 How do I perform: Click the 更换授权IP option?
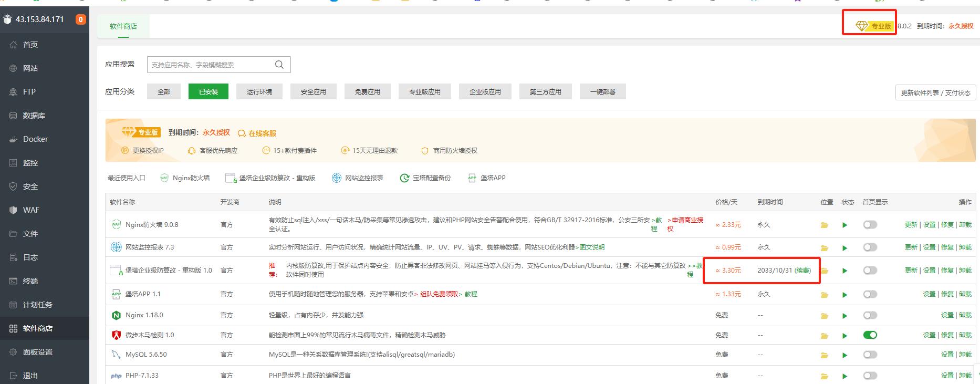pos(143,151)
